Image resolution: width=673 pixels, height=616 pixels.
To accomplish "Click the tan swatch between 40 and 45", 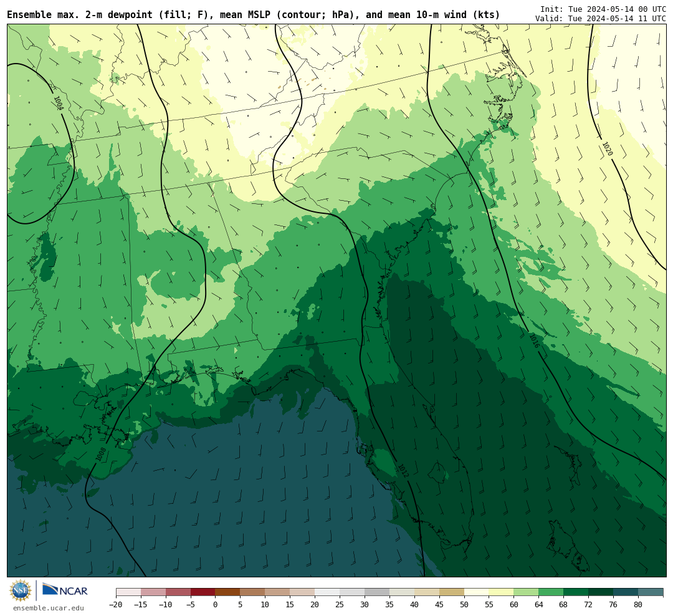I will tap(427, 592).
